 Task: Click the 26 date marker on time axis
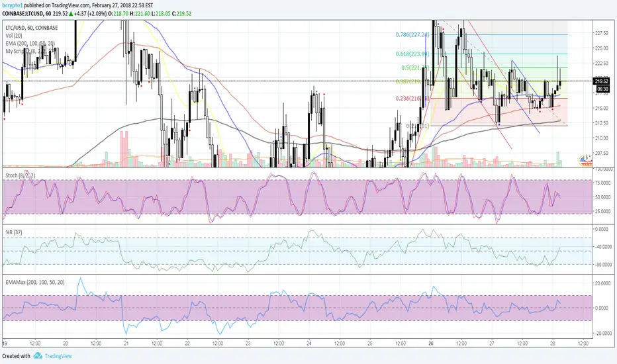[430, 343]
